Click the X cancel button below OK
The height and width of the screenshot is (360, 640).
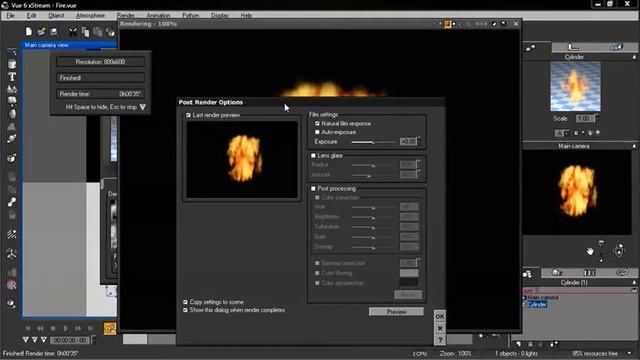click(440, 328)
